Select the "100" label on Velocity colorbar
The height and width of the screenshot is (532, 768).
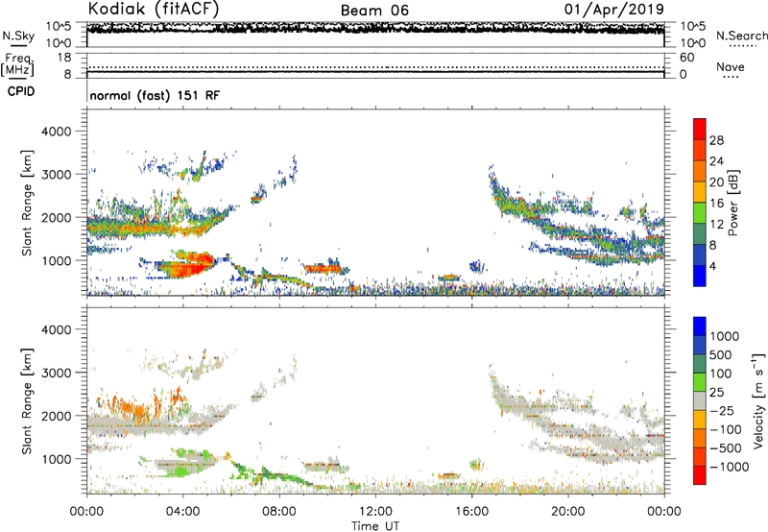(x=721, y=374)
